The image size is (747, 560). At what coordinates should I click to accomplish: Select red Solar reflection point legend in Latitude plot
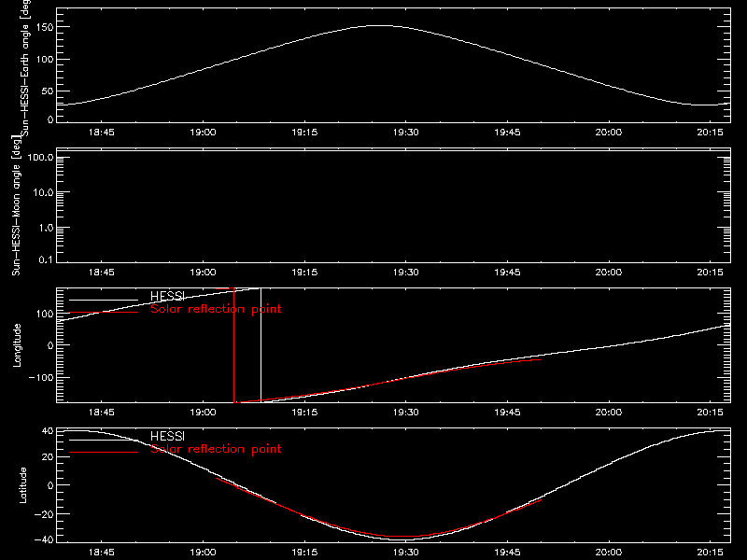coord(216,449)
